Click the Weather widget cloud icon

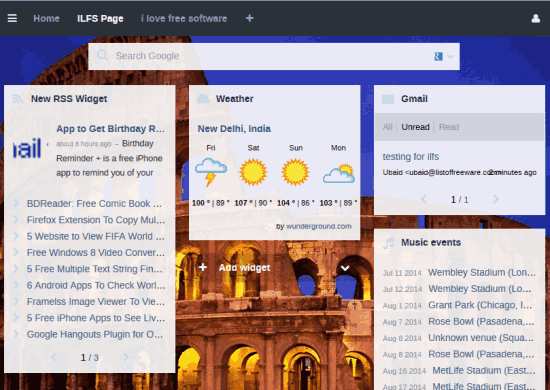[203, 99]
